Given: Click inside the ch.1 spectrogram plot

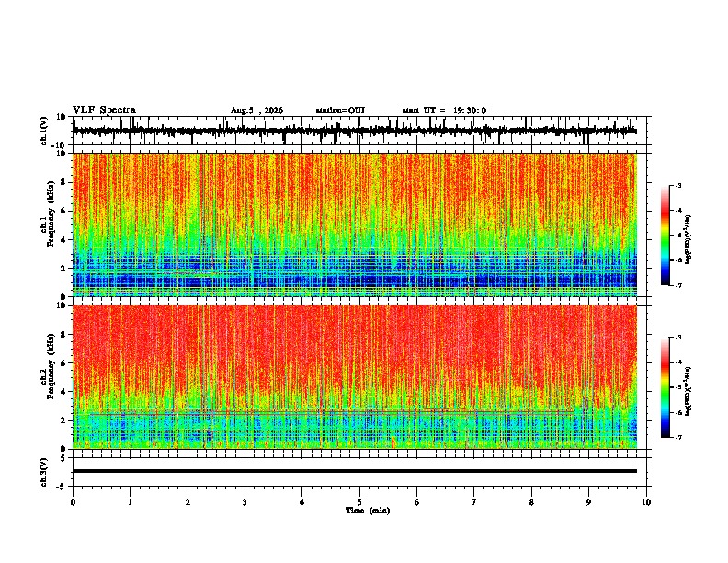Looking at the screenshot, I should coord(355,224).
